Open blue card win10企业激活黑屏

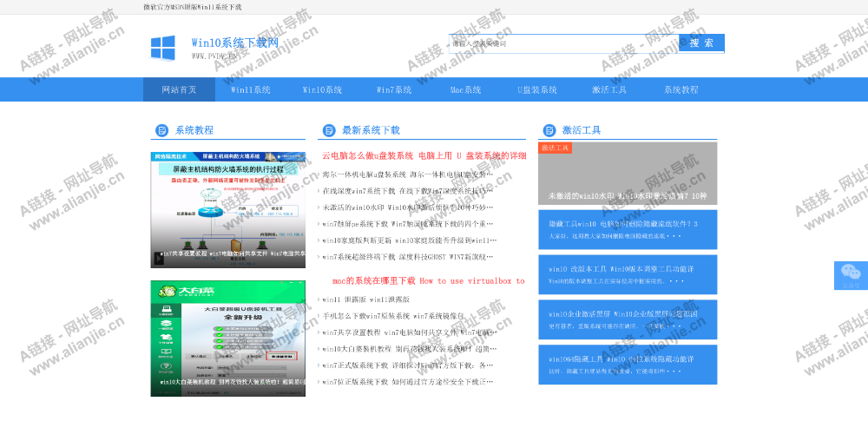[628, 319]
